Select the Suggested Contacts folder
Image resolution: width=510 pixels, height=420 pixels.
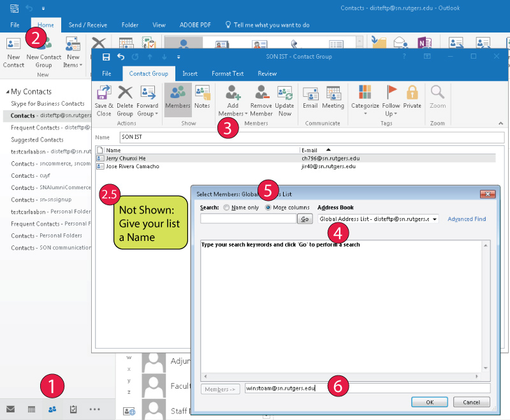coord(37,140)
